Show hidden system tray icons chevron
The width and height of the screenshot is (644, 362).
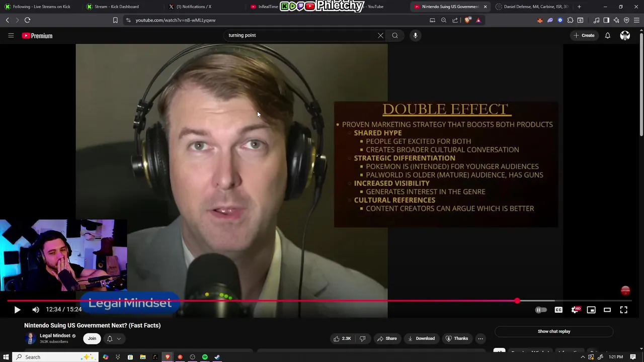pyautogui.click(x=583, y=357)
